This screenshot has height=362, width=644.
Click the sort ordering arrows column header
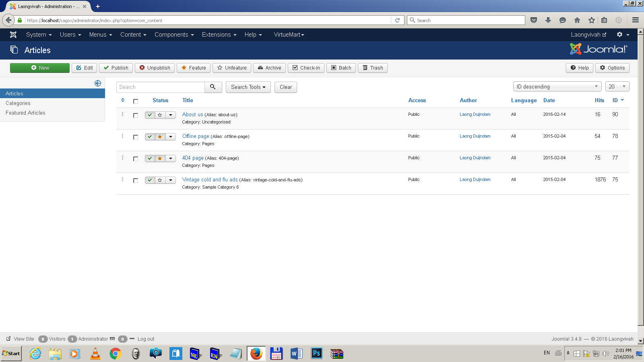tap(123, 100)
